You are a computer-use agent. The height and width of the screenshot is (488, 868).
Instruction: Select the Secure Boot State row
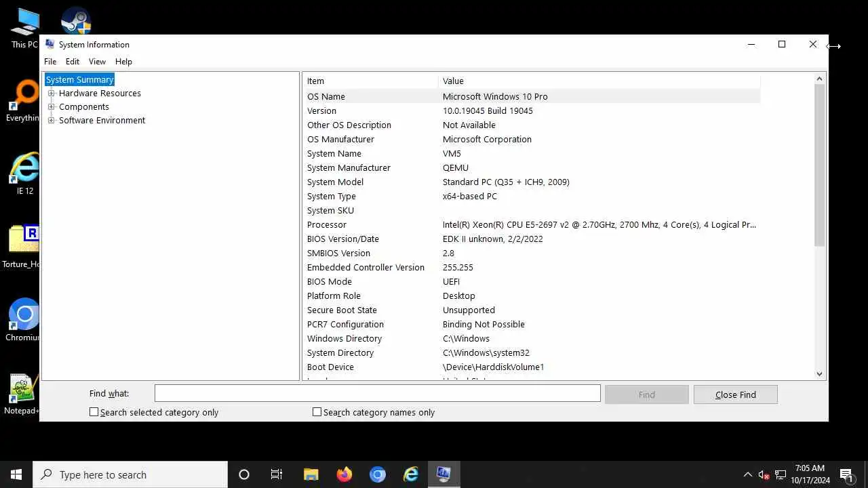pyautogui.click(x=532, y=310)
